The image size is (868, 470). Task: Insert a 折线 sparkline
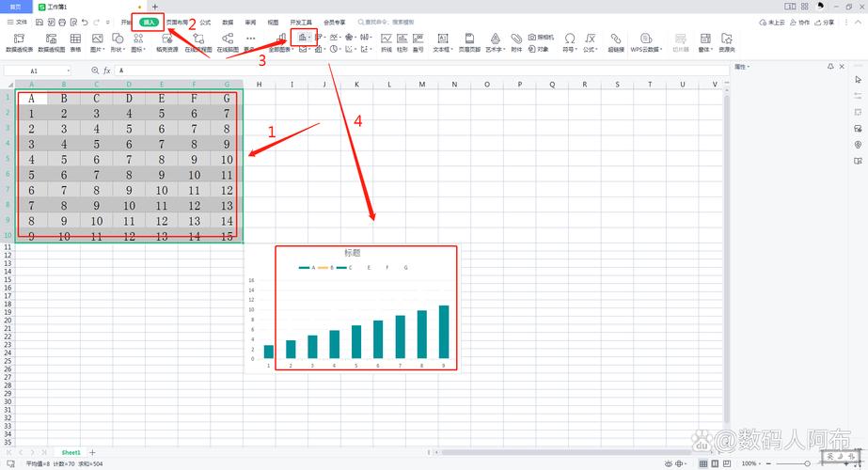(x=386, y=41)
